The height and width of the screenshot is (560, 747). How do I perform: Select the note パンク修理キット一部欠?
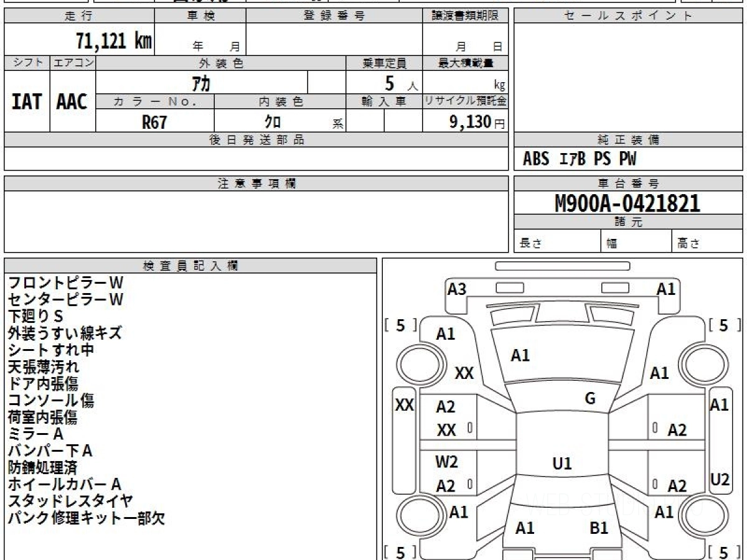click(87, 518)
